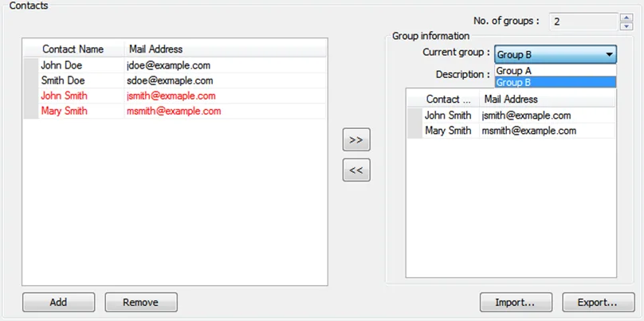Click row selector beside John Doe
The height and width of the screenshot is (321, 644).
click(x=31, y=65)
